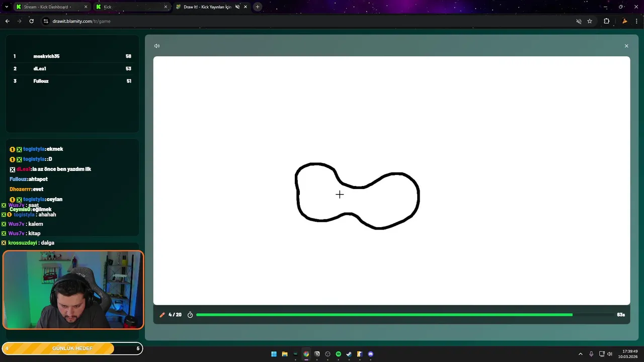Click the muted site sound icon in address bar
This screenshot has width=644, height=362.
(x=579, y=21)
